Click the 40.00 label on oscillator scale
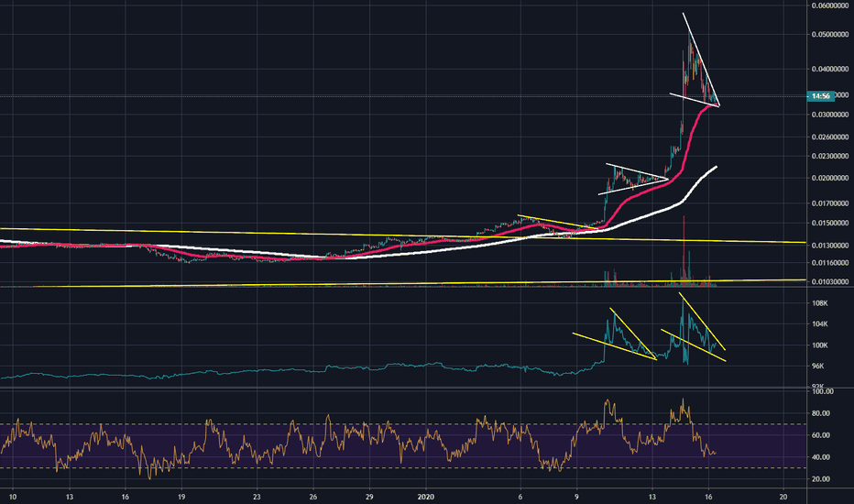This screenshot has width=854, height=504. (x=821, y=457)
